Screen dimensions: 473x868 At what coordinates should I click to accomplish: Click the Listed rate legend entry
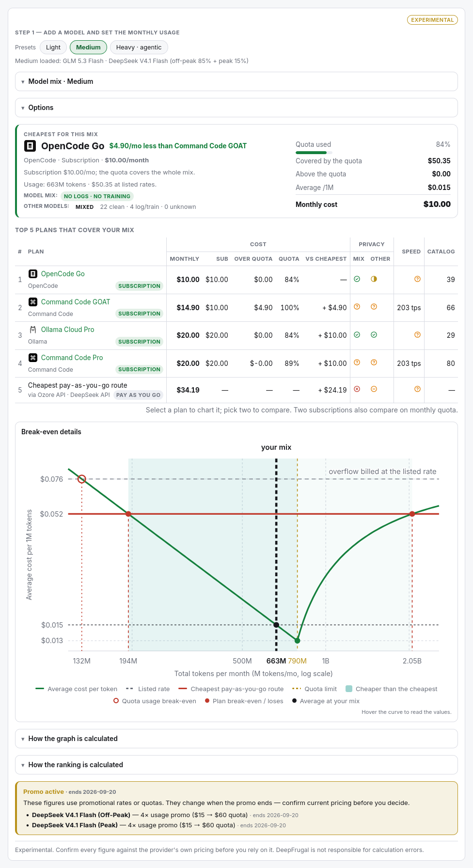click(x=148, y=689)
